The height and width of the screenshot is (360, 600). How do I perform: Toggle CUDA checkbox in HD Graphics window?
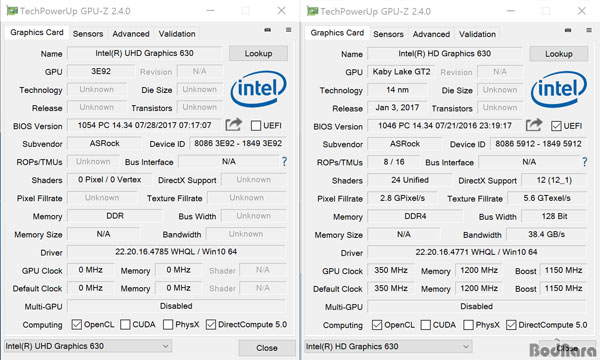pos(426,325)
